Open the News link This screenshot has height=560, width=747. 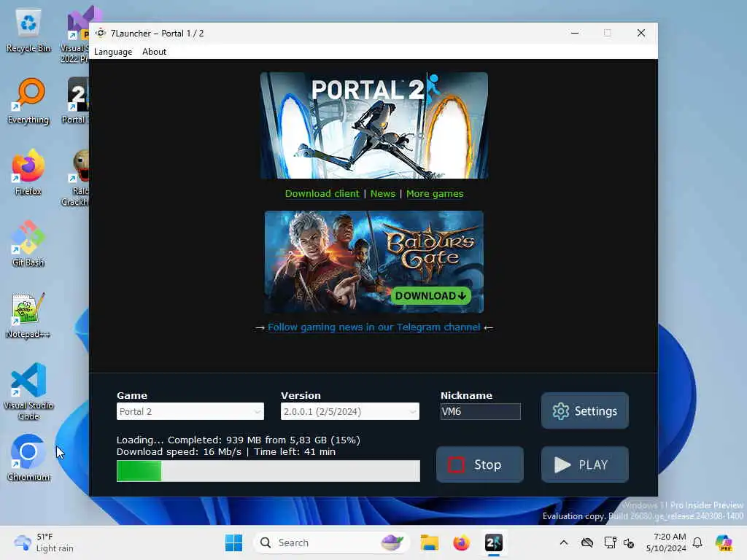tap(383, 194)
